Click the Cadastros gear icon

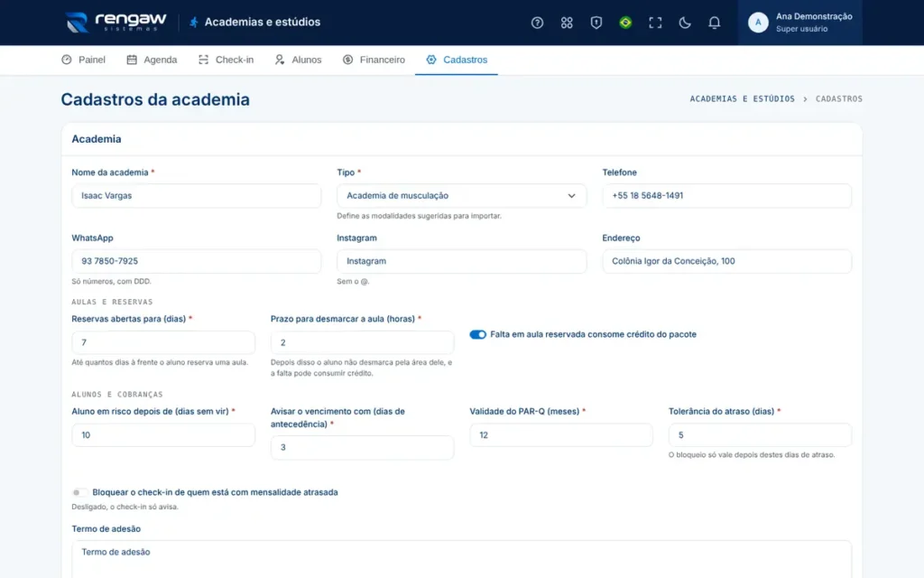[x=431, y=60]
